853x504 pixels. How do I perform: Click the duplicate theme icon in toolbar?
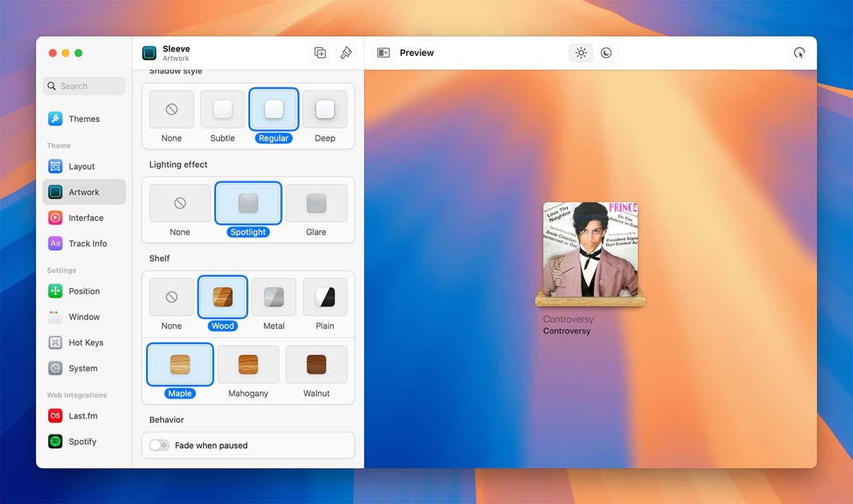click(x=320, y=53)
